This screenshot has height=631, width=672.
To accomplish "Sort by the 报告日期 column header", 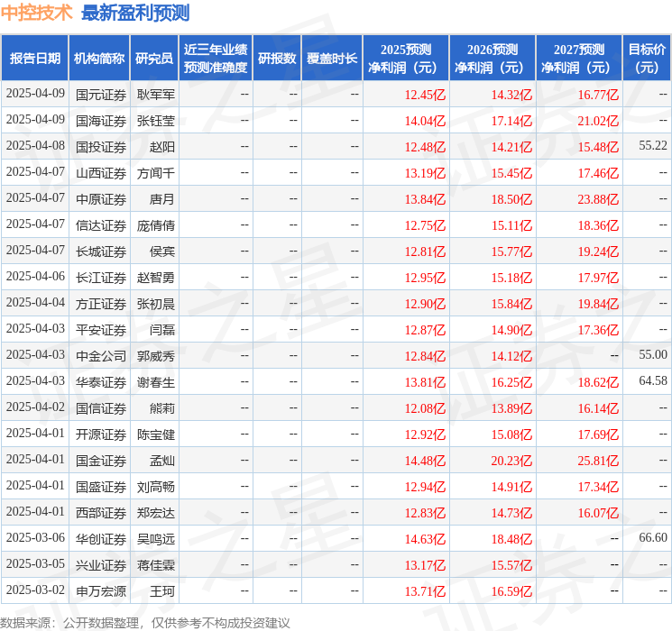I will [35, 59].
